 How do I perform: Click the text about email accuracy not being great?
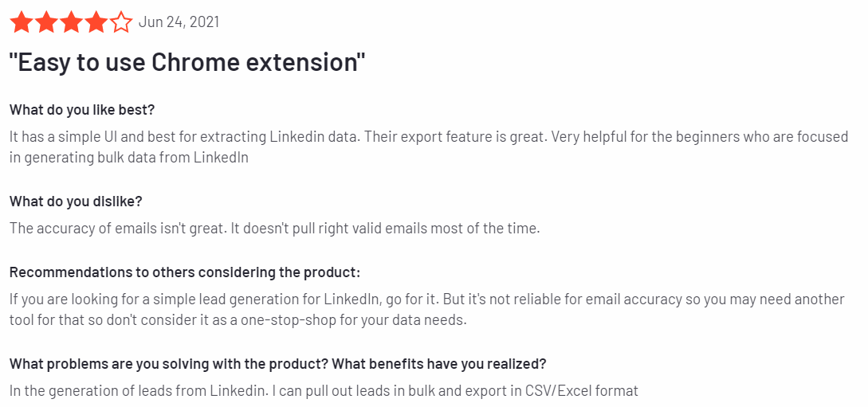click(x=274, y=228)
